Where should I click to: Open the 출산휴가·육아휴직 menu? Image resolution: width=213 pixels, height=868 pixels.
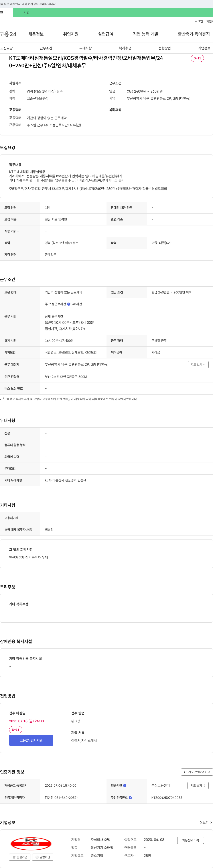[194, 34]
